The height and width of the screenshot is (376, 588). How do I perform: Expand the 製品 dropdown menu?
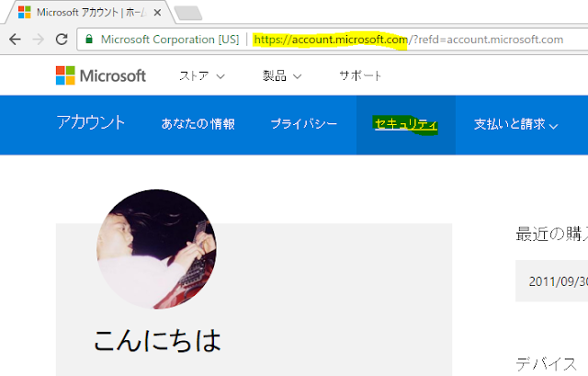(x=282, y=76)
